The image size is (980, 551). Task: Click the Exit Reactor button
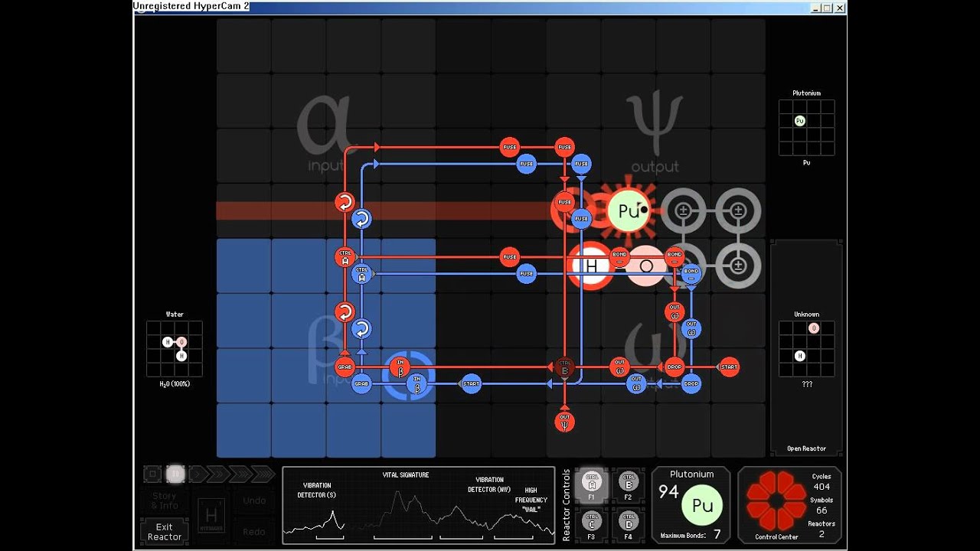pyautogui.click(x=165, y=531)
